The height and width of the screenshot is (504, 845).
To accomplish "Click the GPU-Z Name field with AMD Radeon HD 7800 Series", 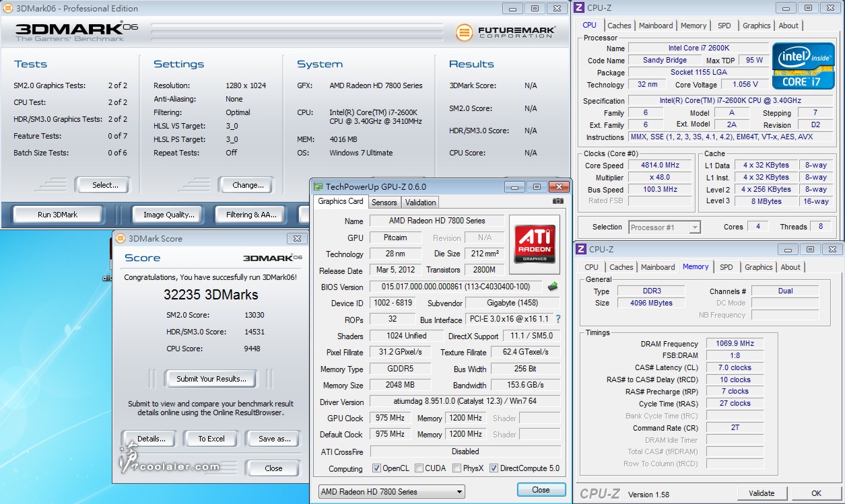I will tap(437, 221).
